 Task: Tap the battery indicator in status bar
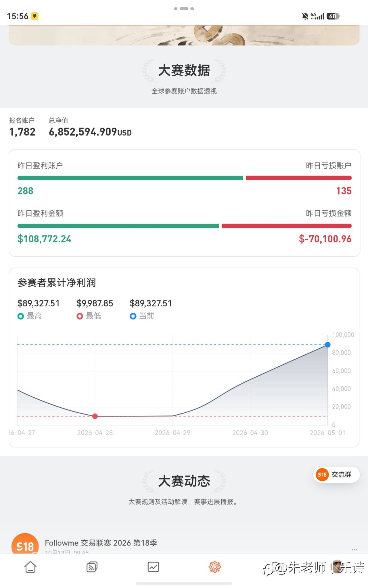(333, 16)
